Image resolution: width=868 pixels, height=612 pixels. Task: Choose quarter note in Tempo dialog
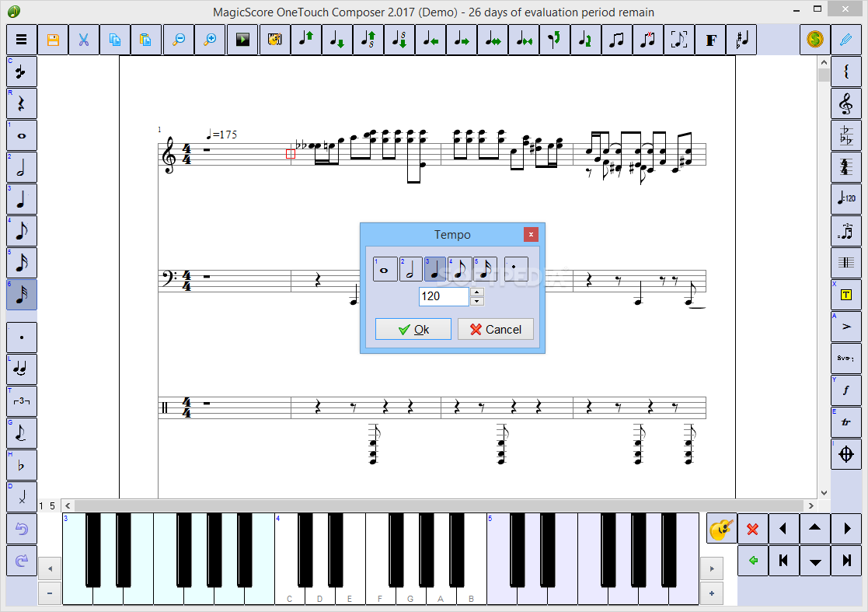tap(436, 269)
